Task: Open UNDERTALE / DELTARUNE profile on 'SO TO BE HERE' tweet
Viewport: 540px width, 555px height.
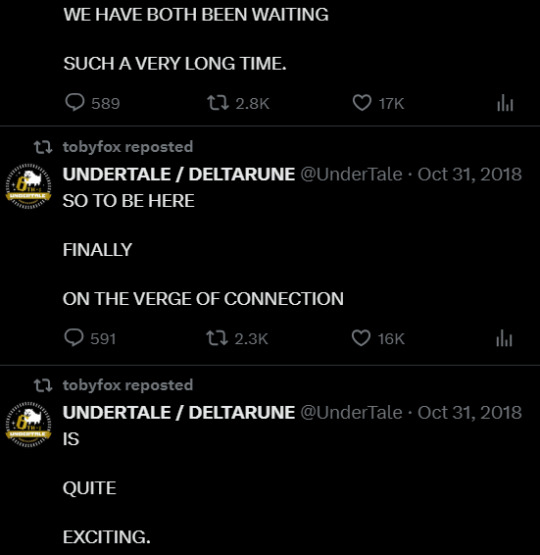Action: point(179,174)
